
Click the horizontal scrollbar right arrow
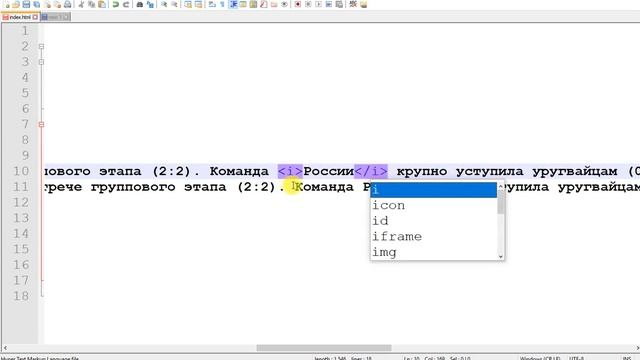[x=637, y=348]
